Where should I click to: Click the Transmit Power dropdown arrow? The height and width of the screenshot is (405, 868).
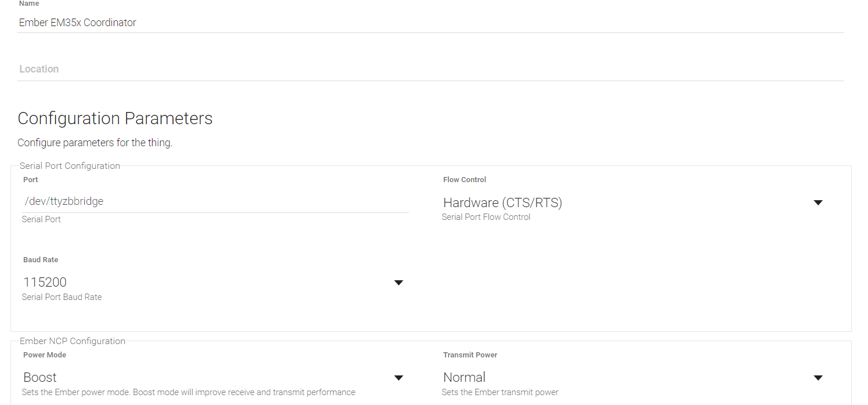pyautogui.click(x=818, y=378)
